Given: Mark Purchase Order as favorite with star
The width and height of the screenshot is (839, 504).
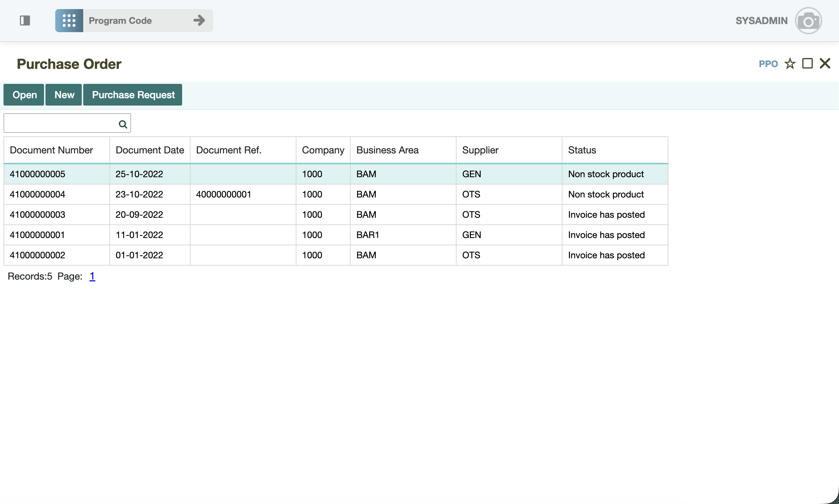Looking at the screenshot, I should (790, 64).
